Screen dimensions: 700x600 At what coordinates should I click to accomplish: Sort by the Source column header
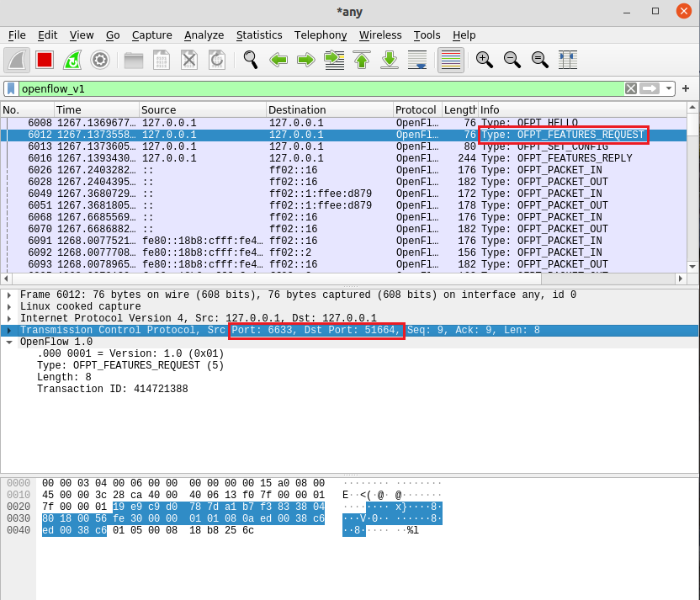(x=203, y=110)
